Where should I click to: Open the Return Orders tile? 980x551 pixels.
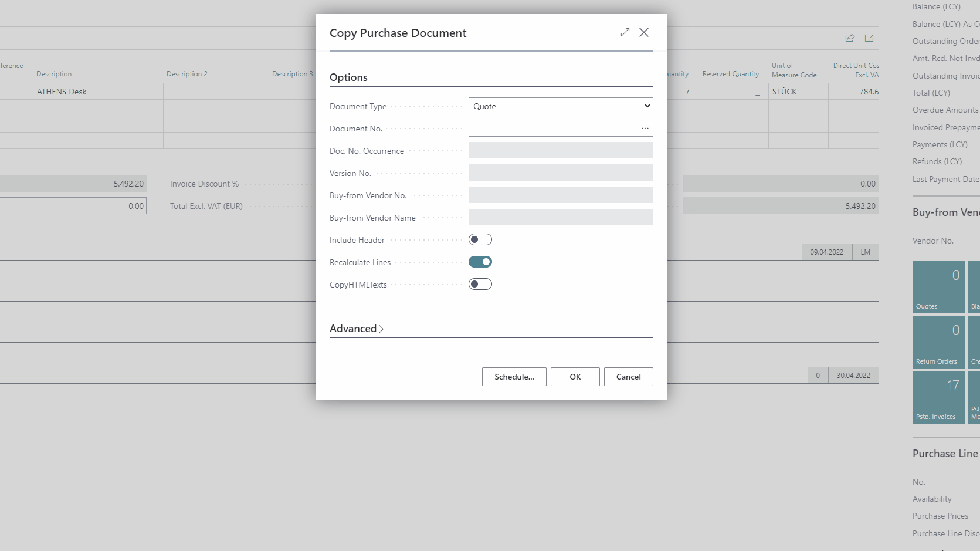[938, 342]
